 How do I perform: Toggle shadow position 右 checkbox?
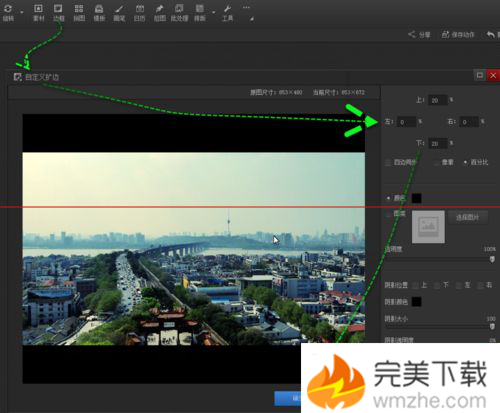point(480,285)
